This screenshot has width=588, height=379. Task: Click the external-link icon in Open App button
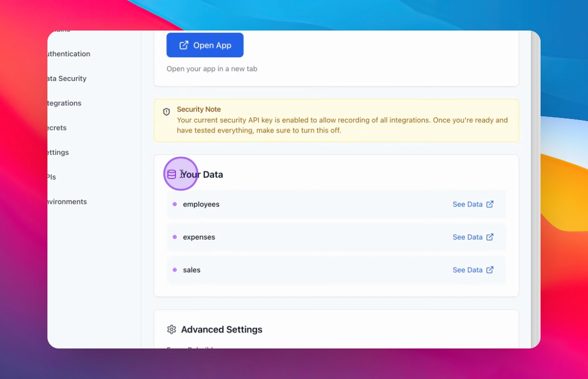(x=184, y=45)
